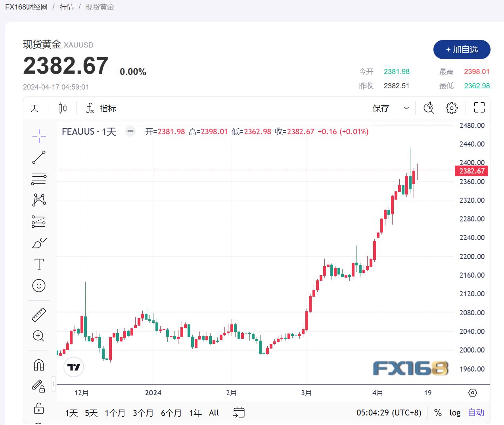Open the FX168财经网 breadcrumb link
The height and width of the screenshot is (425, 504).
pyautogui.click(x=26, y=6)
